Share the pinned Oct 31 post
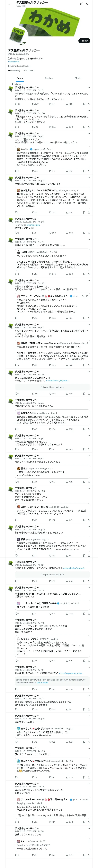 coord(89,104)
